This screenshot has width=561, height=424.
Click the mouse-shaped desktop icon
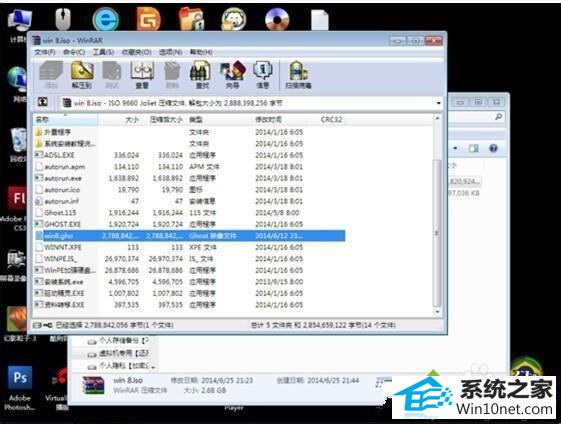(x=63, y=19)
